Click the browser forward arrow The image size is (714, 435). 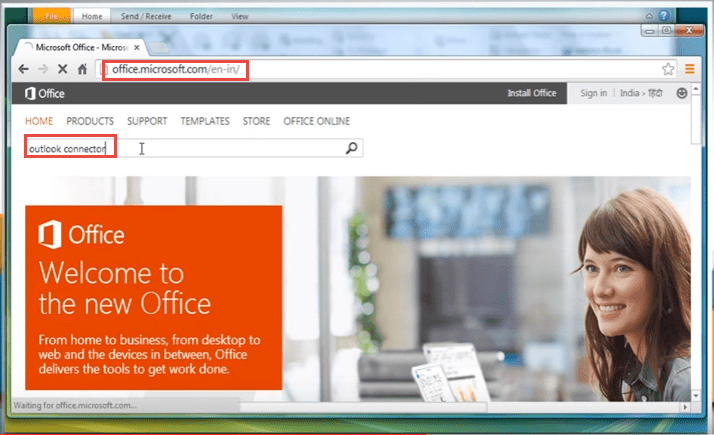pyautogui.click(x=43, y=69)
